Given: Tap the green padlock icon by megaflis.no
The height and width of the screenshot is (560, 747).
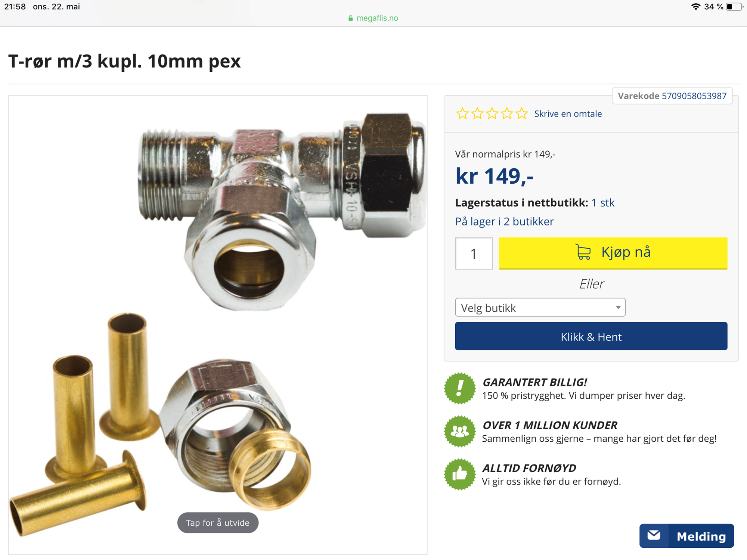Looking at the screenshot, I should pyautogui.click(x=350, y=18).
